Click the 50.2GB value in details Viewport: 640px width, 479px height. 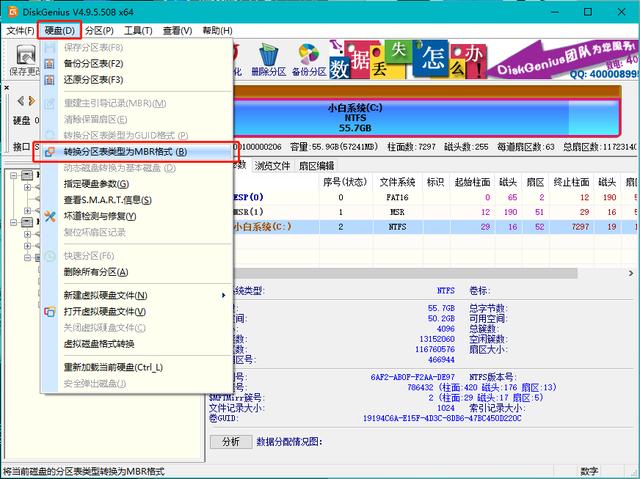[x=441, y=318]
